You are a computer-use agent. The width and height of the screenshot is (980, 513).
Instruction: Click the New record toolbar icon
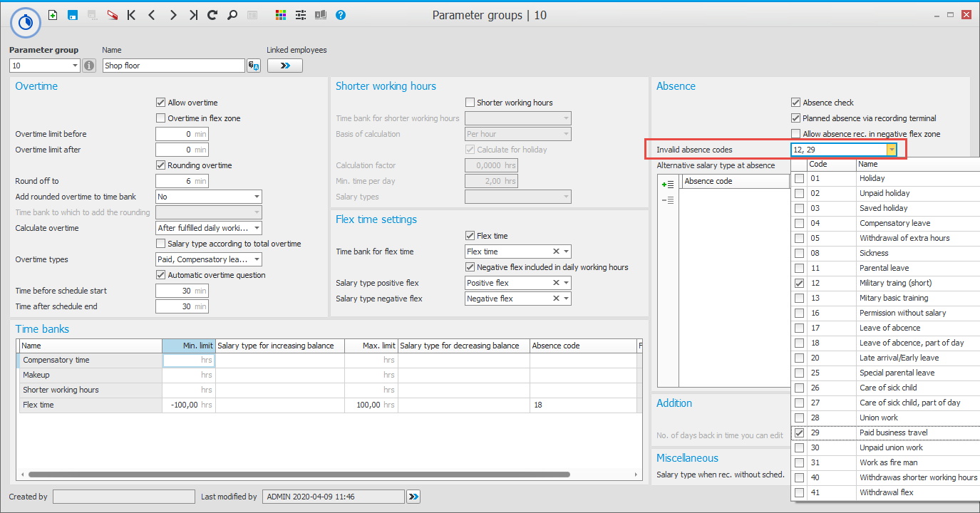point(53,15)
